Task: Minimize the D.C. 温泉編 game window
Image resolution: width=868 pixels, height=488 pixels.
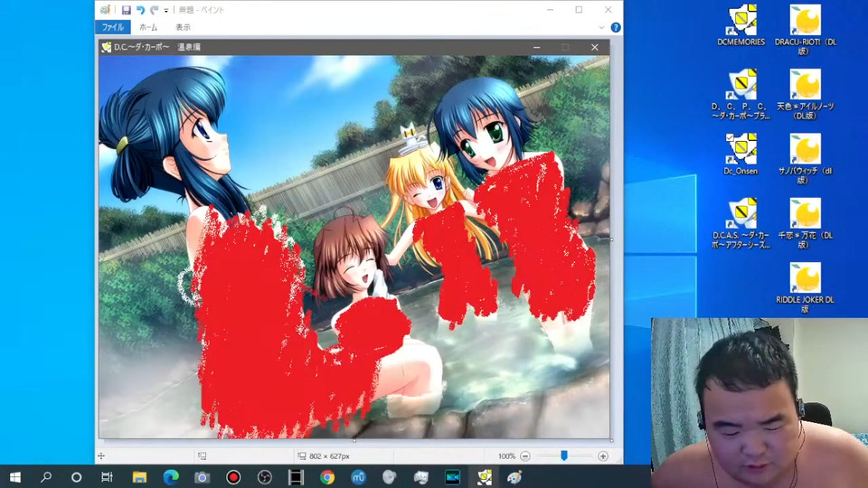Action: (x=536, y=48)
